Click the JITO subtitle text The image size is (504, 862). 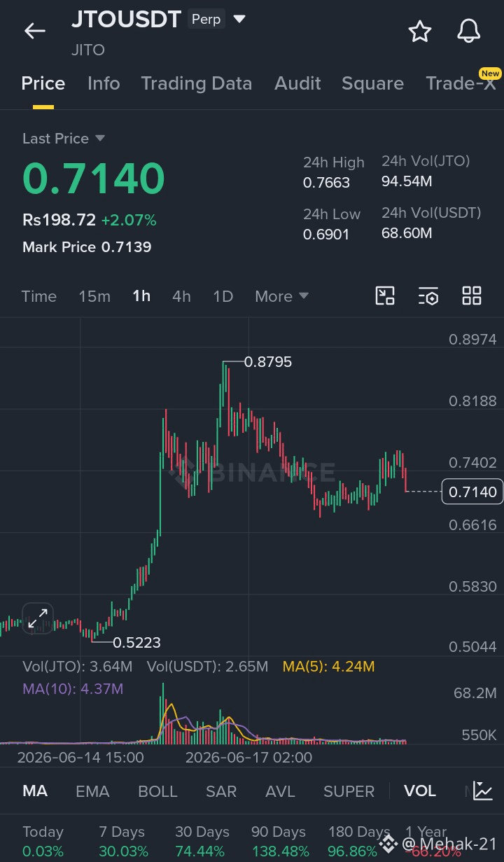[88, 50]
